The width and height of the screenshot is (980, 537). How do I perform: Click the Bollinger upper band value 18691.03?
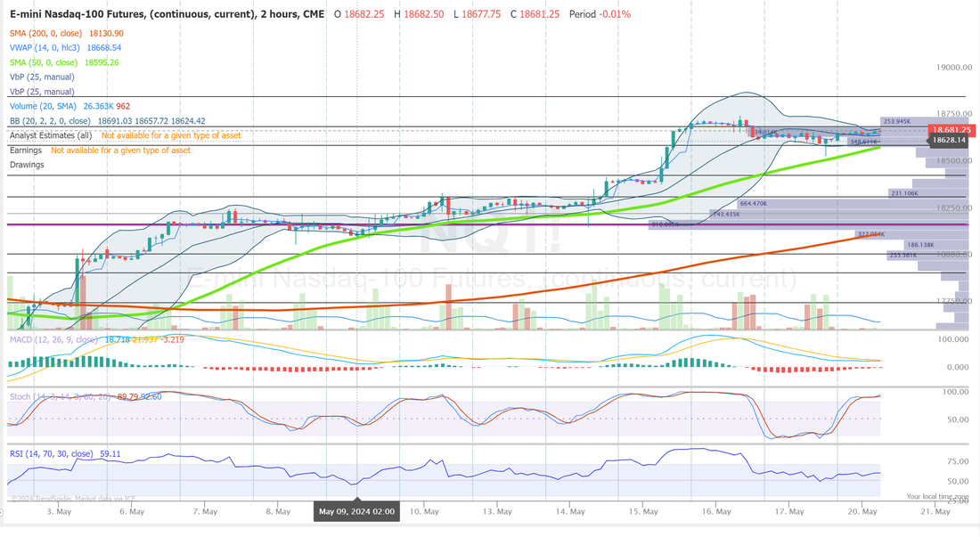(114, 121)
